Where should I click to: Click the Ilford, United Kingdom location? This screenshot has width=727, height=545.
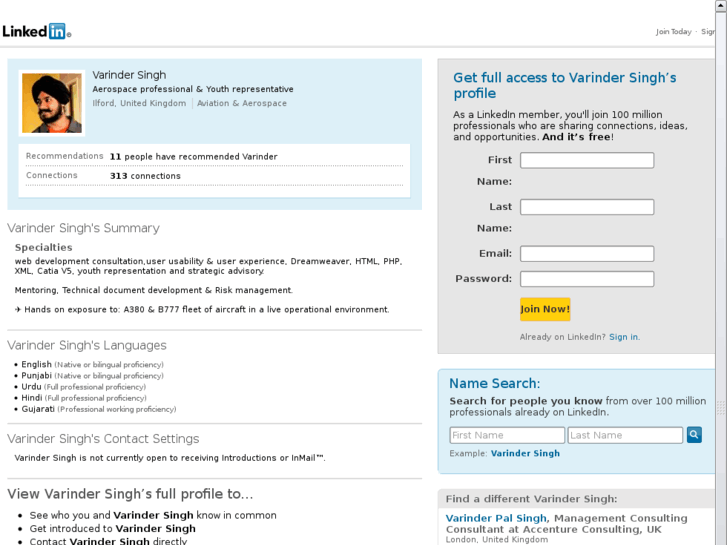click(139, 103)
